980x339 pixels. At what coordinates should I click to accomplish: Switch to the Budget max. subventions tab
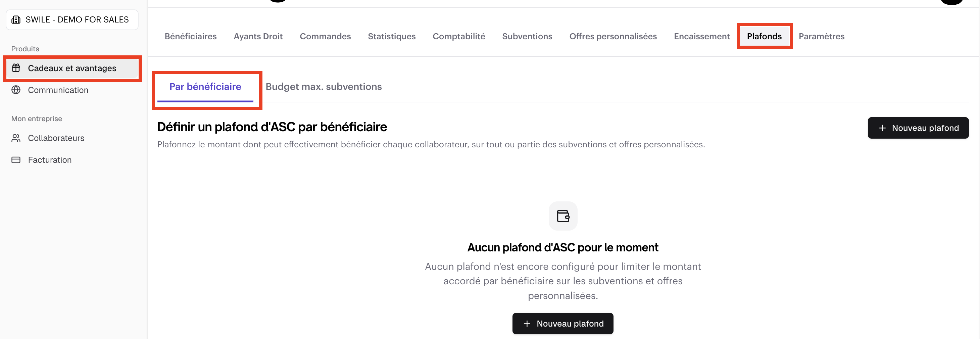[324, 87]
